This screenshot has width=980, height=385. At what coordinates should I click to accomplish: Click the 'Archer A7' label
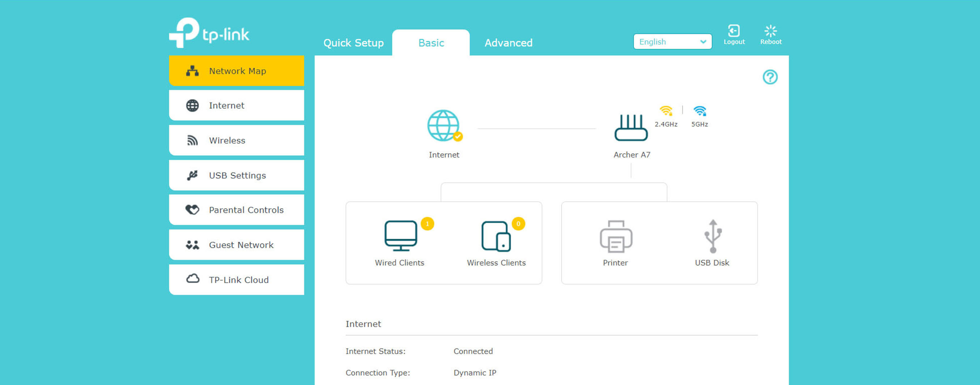point(632,155)
